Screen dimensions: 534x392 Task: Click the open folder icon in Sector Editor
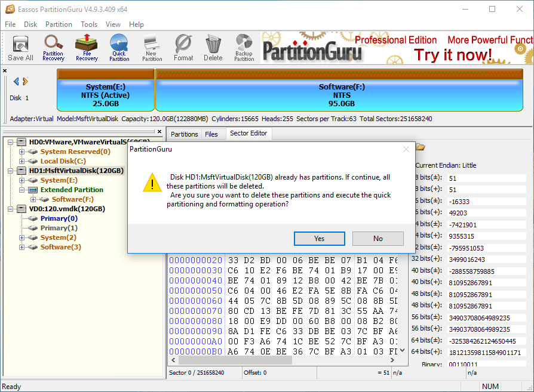coord(421,147)
